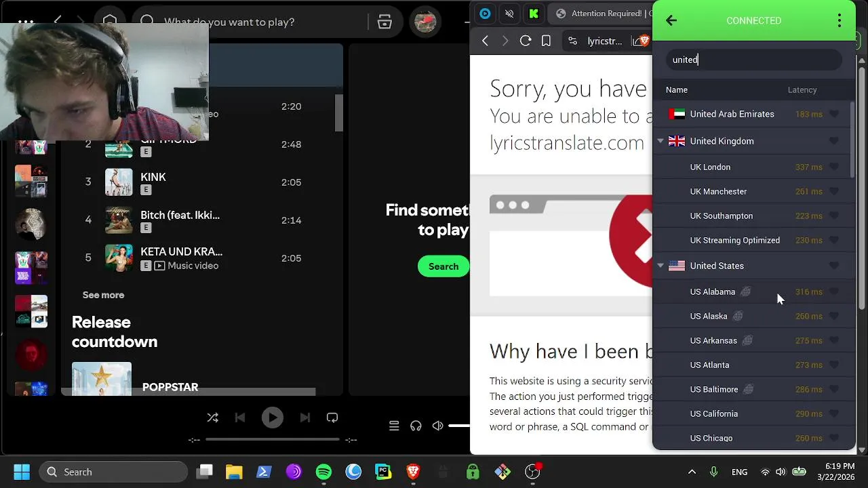Click the geo-located icon beside US Alabama

point(746,291)
